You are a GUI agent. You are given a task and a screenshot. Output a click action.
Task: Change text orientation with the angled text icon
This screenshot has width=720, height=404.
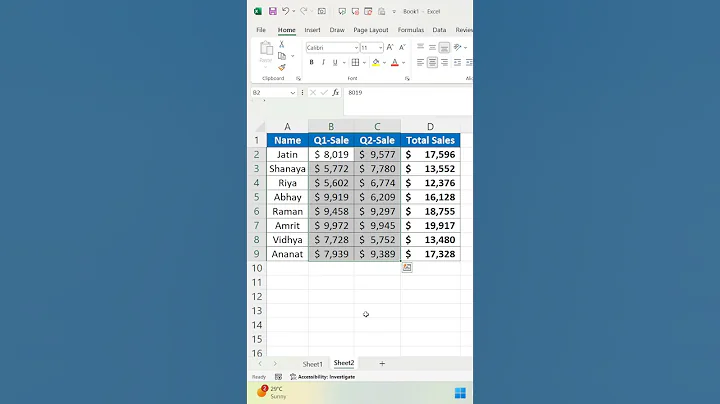[457, 47]
